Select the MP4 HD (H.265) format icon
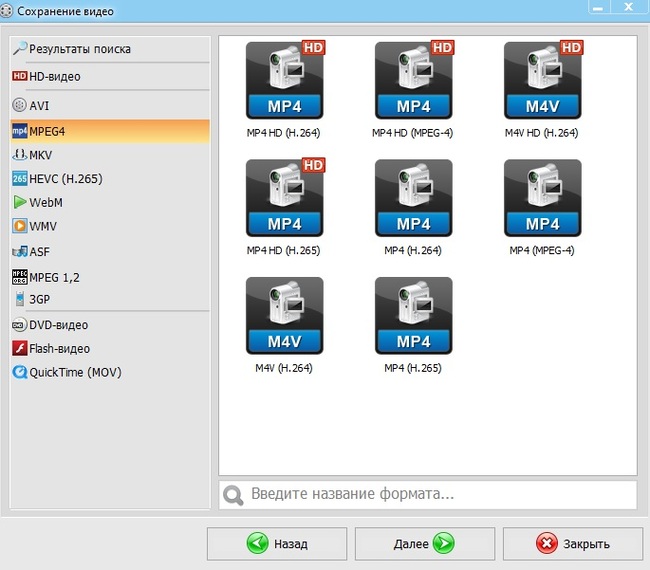650x570 pixels. pos(285,198)
